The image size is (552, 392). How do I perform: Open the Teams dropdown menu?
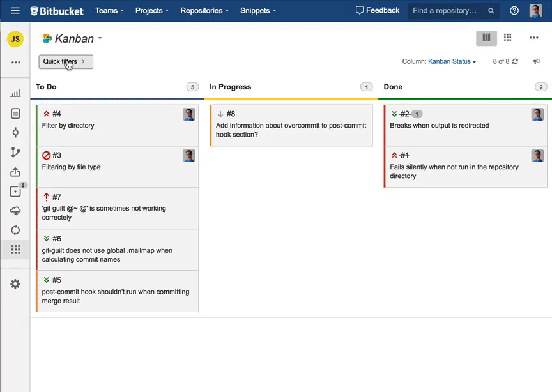[109, 11]
